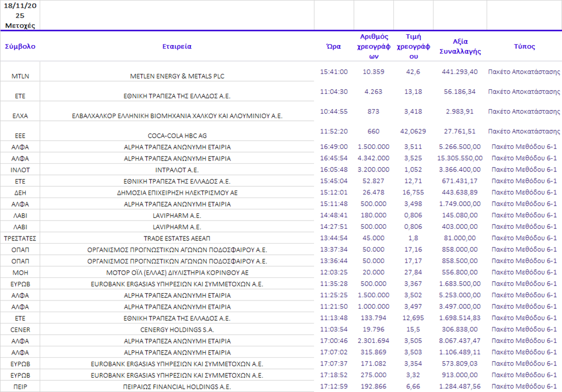Click the ΔΕΗ symbol cell
This screenshot has width=562, height=392.
(20, 192)
